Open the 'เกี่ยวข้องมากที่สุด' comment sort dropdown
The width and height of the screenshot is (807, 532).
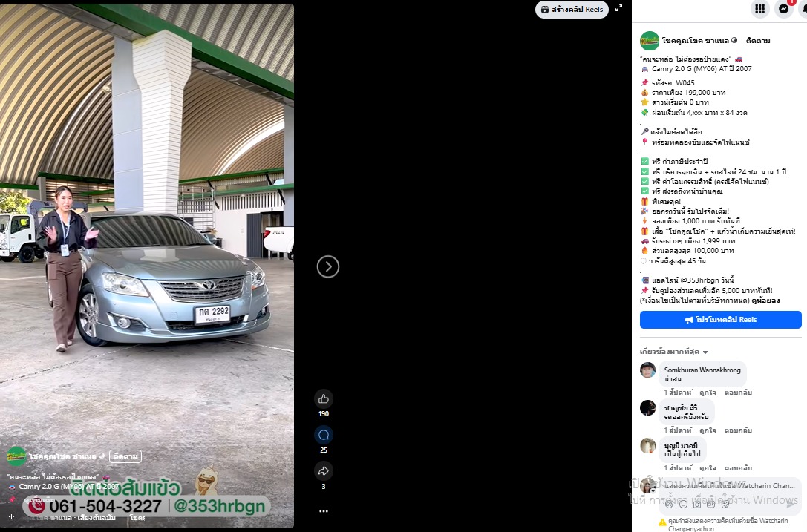673,352
